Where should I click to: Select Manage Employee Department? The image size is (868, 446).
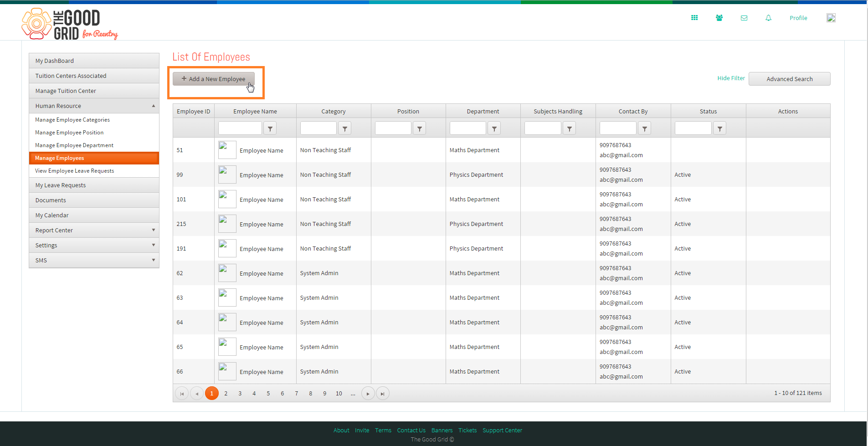point(94,145)
